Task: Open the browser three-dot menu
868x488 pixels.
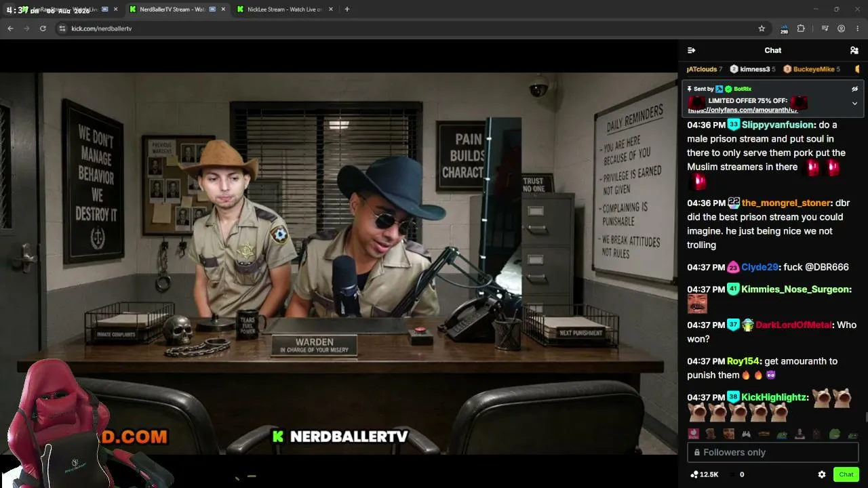Action: pyautogui.click(x=858, y=28)
